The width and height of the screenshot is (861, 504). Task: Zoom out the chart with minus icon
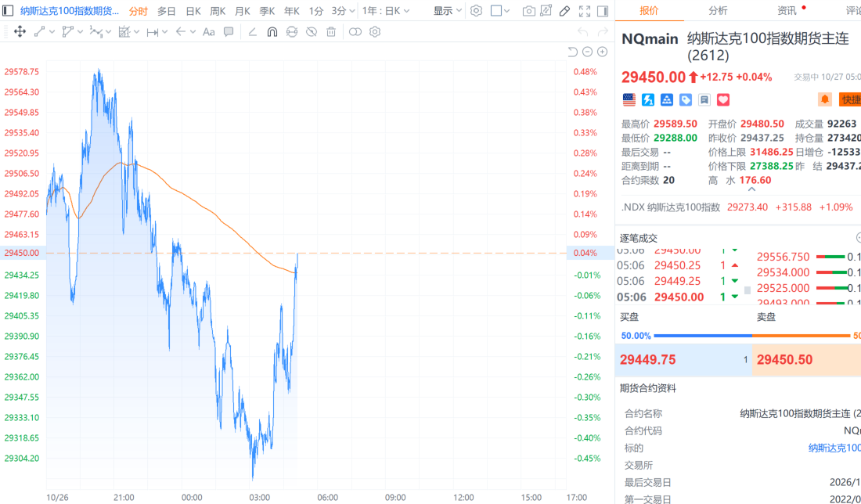coord(587,52)
